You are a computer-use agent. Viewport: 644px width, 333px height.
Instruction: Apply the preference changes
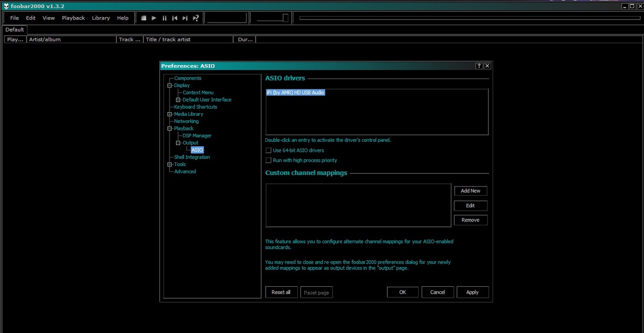(472, 292)
